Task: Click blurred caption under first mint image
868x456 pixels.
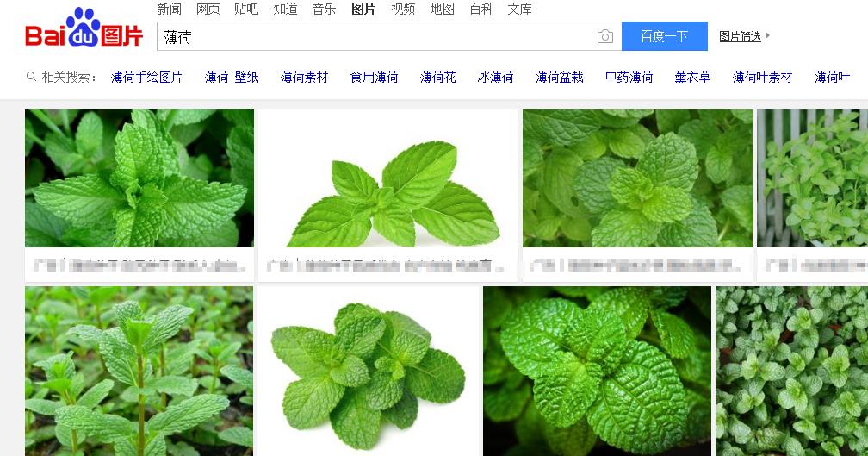Action: tap(139, 265)
